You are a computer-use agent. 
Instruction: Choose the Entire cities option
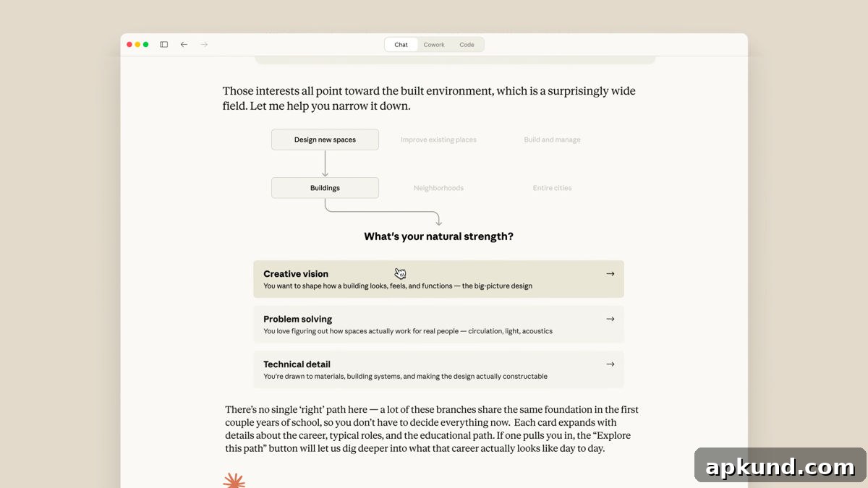(552, 188)
